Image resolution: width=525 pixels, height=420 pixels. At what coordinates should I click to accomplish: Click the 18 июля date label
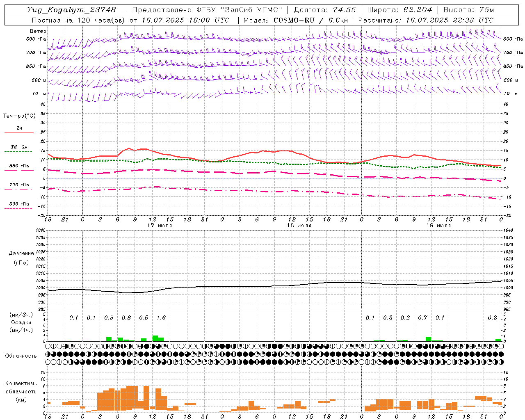299,226
